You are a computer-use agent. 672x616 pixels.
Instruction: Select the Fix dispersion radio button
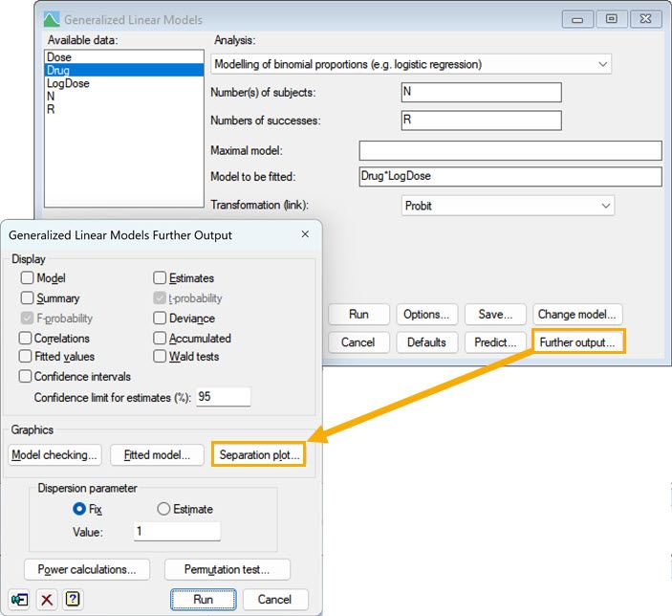79,509
